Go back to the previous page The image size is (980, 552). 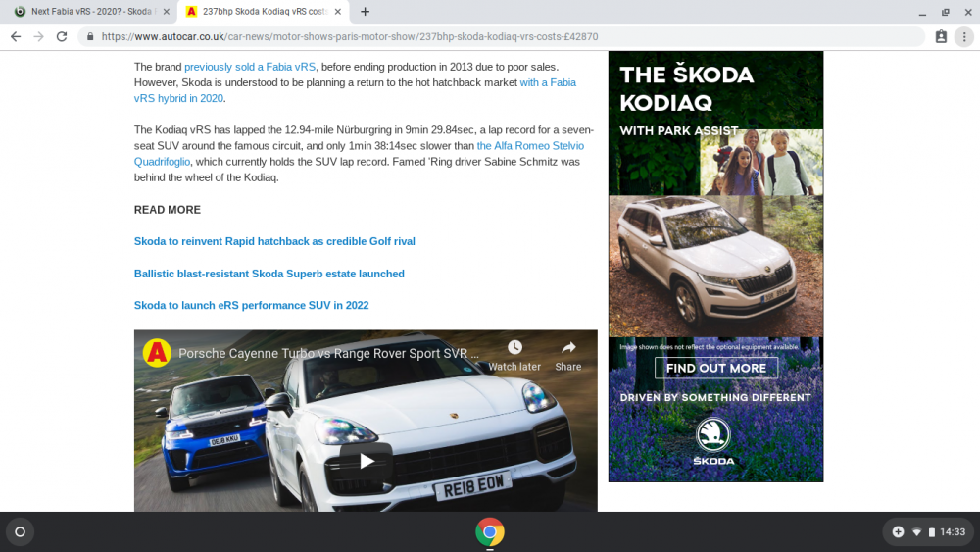(16, 37)
